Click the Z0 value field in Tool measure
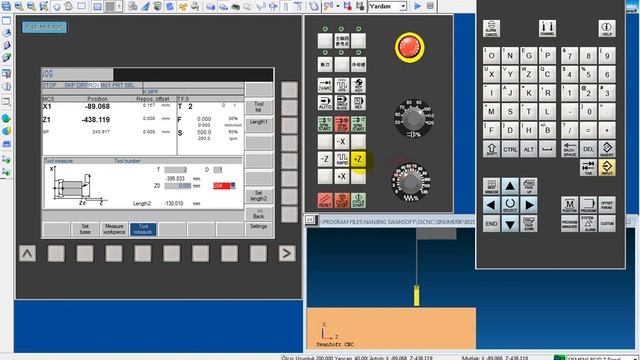The width and height of the screenshot is (640, 360). 178,186
